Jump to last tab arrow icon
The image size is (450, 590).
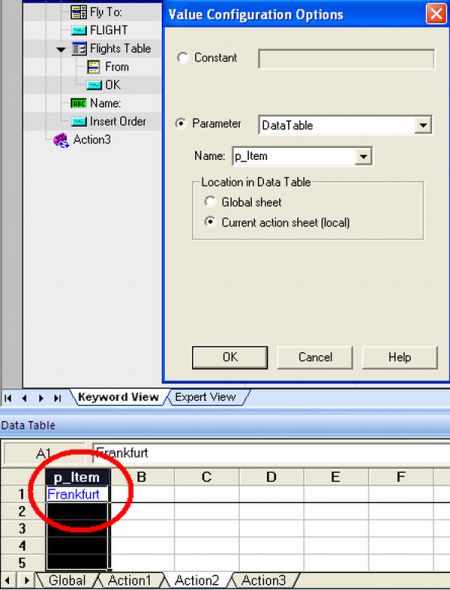point(58,398)
